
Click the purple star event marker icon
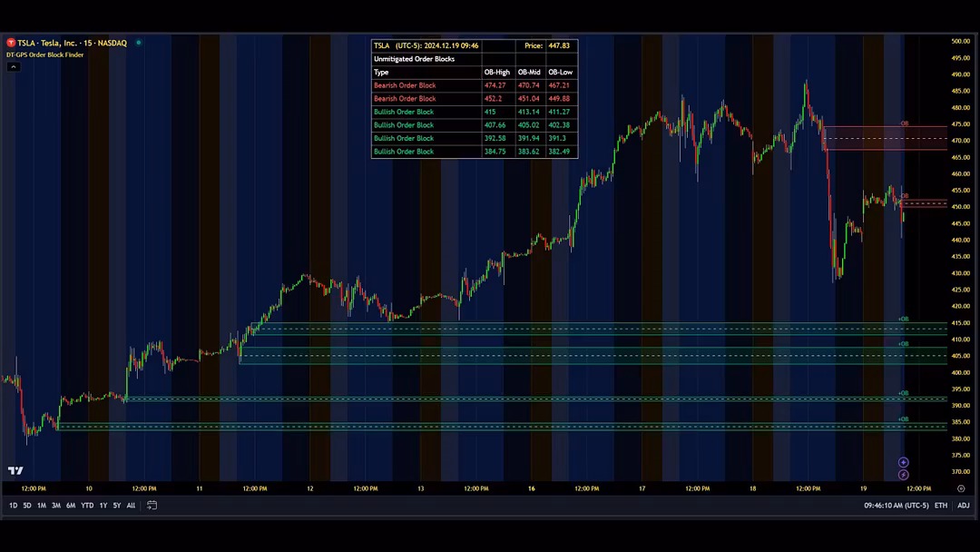(x=903, y=463)
